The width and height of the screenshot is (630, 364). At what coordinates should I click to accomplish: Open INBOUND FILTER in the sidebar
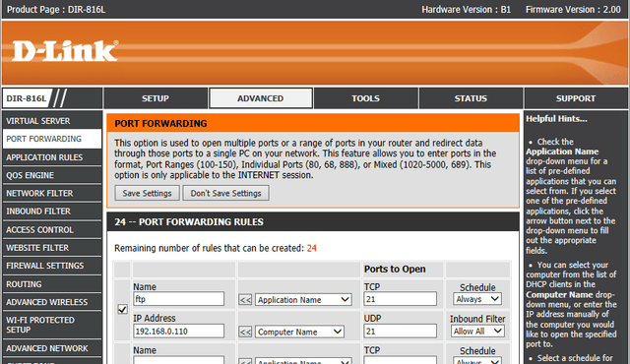click(x=52, y=212)
